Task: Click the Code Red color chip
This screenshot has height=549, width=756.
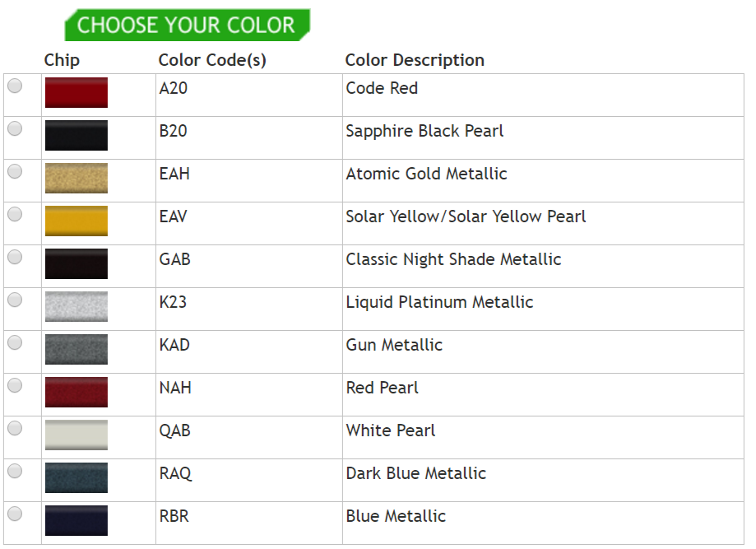Action: pyautogui.click(x=77, y=93)
